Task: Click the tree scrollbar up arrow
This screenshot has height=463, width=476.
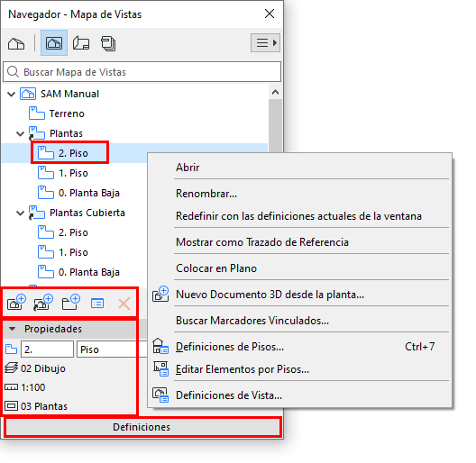Action: pos(275,92)
